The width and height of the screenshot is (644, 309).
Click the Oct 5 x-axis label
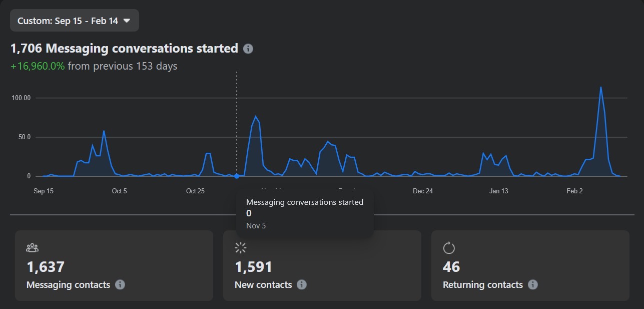[x=119, y=191]
